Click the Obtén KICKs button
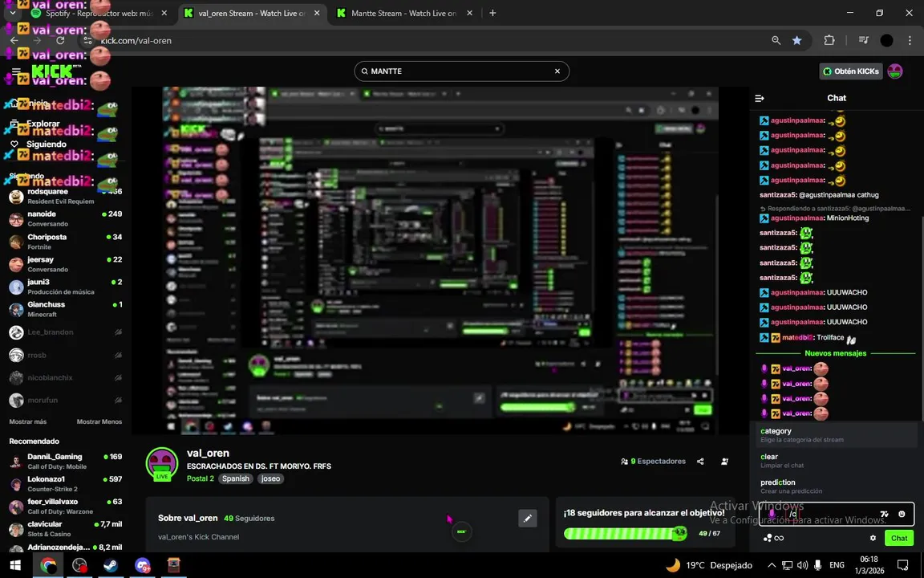This screenshot has height=578, width=924. coord(851,71)
